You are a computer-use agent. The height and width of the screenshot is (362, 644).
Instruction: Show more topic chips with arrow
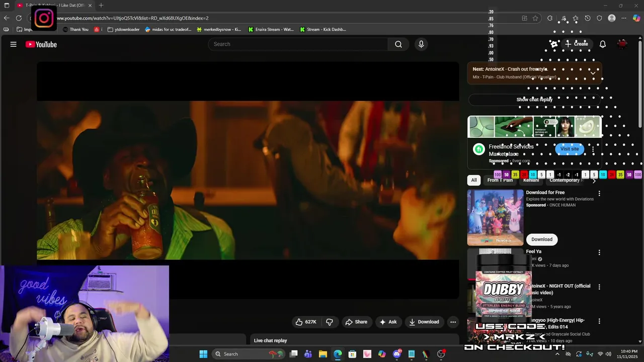pyautogui.click(x=594, y=180)
